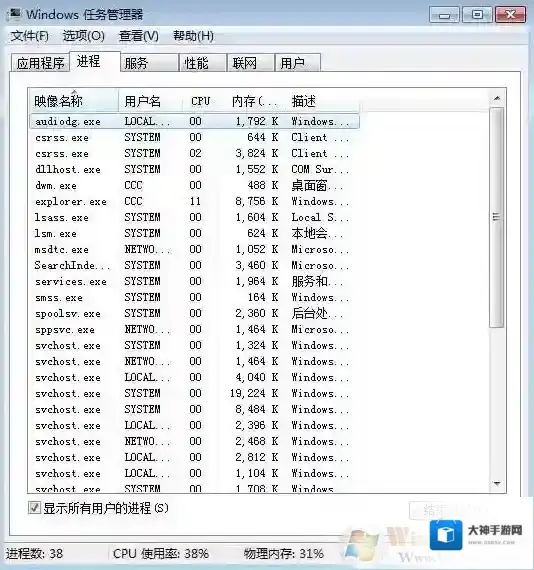Viewport: 534px width, 570px height.
Task: Select svchost.exe row using 1,324 K
Action: coord(194,345)
